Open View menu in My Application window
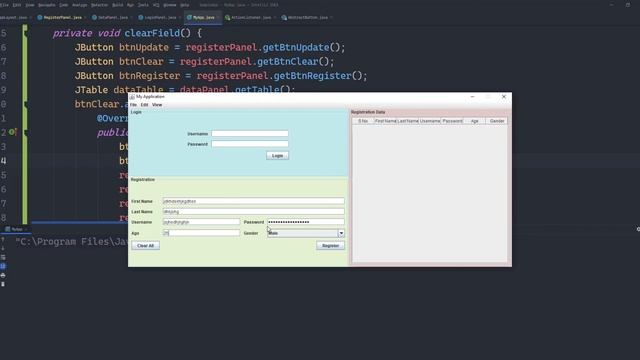The width and height of the screenshot is (640, 360). pos(157,105)
